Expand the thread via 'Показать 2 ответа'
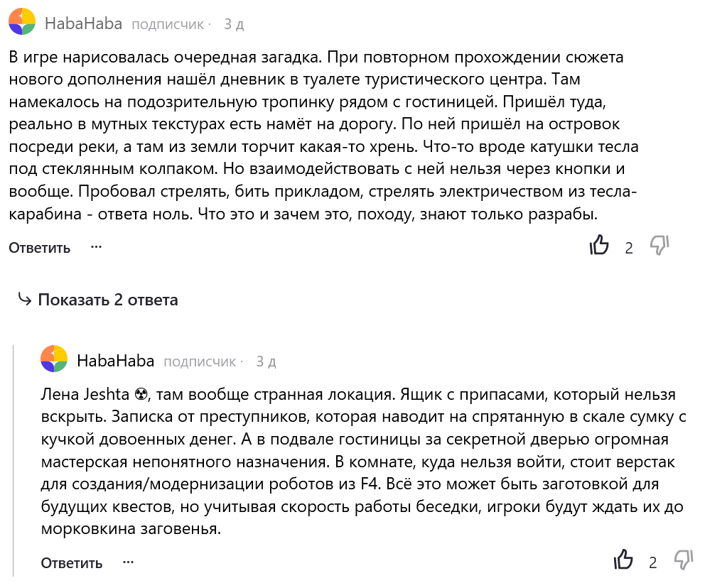705x588 pixels. [107, 300]
